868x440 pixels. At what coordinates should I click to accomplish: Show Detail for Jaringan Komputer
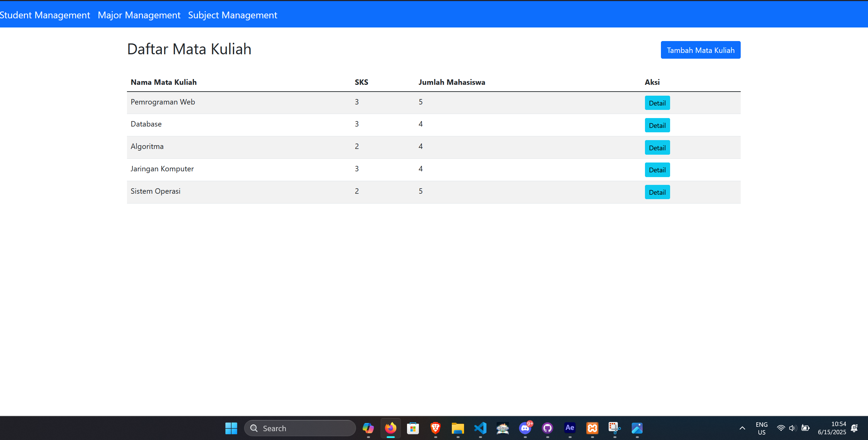coord(657,170)
